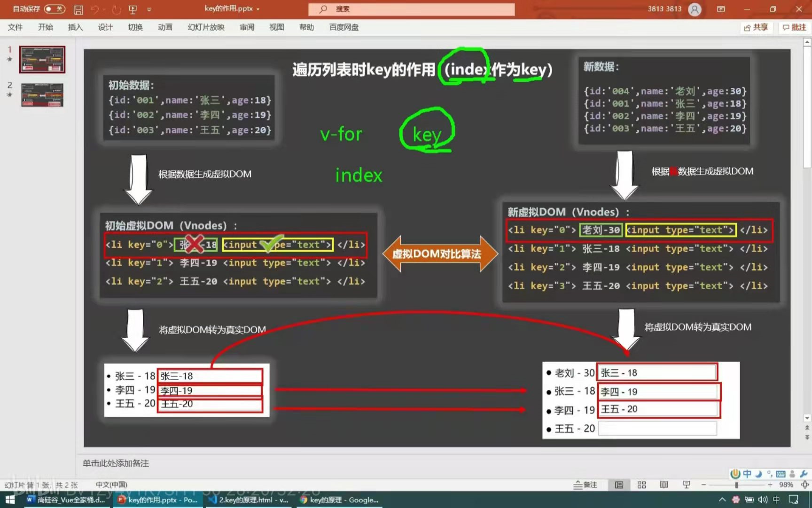This screenshot has height=508, width=812.
Task: Show hidden system tray icons chevron
Action: click(x=722, y=500)
